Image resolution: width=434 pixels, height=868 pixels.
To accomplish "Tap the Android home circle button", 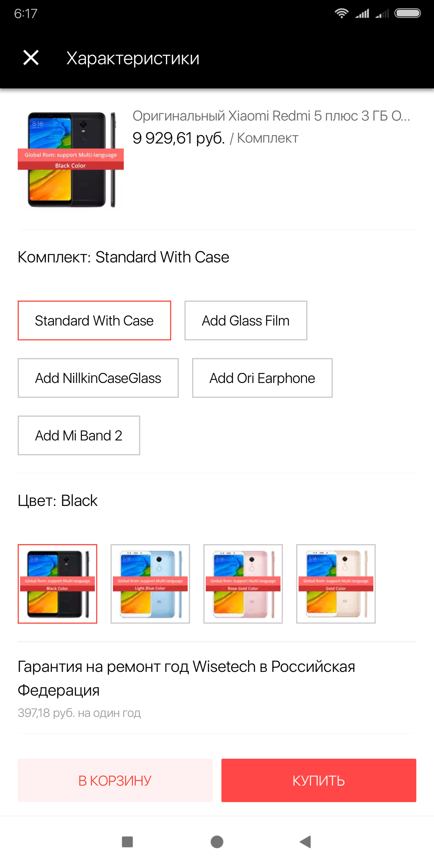I will click(217, 841).
